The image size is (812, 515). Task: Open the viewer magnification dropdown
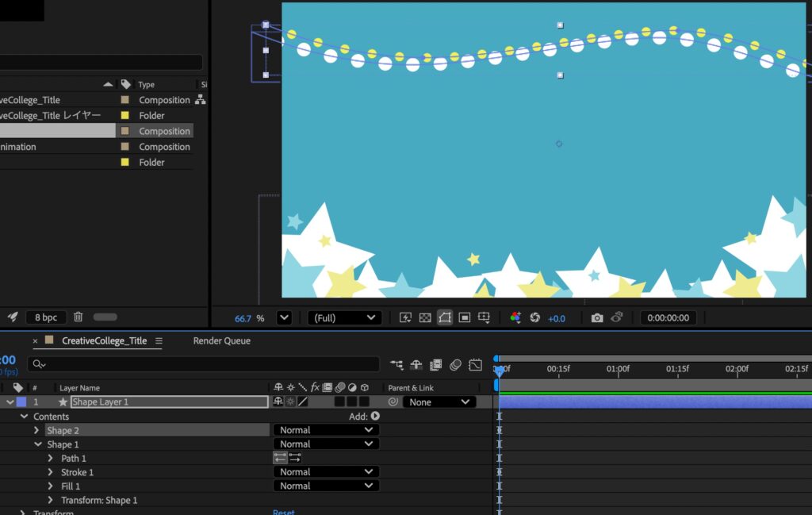[284, 318]
